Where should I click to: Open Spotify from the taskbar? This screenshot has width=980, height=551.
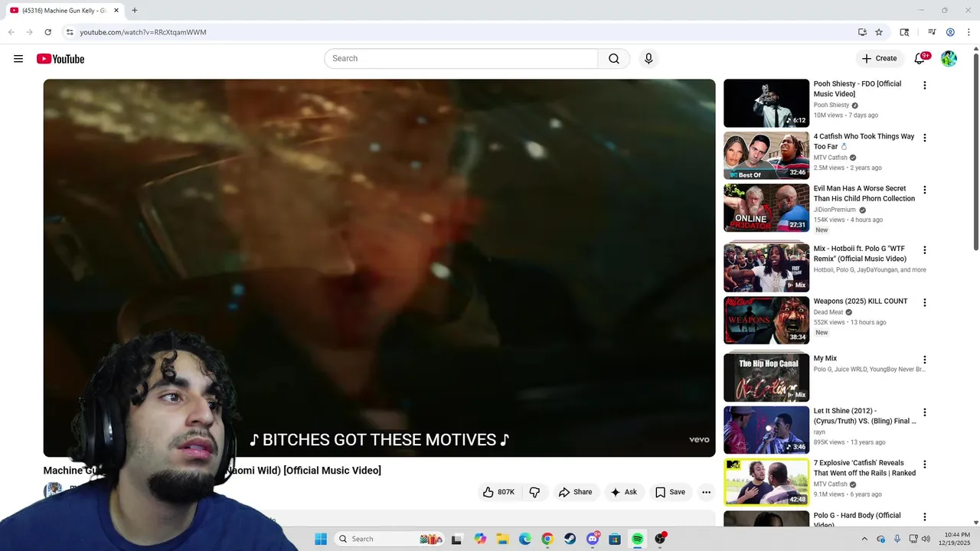(x=637, y=539)
